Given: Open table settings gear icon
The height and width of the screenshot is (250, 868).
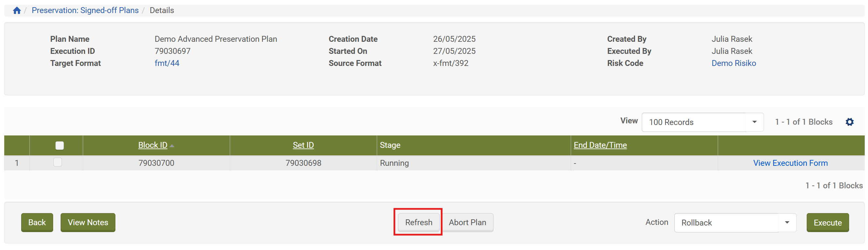Looking at the screenshot, I should click(849, 122).
